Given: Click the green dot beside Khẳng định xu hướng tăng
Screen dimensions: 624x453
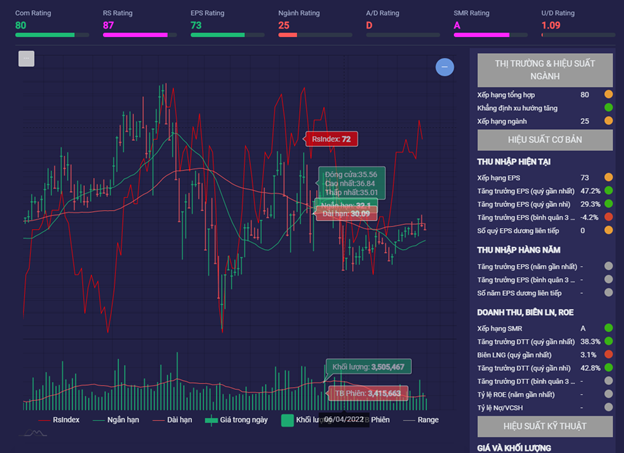Looking at the screenshot, I should pyautogui.click(x=608, y=108).
